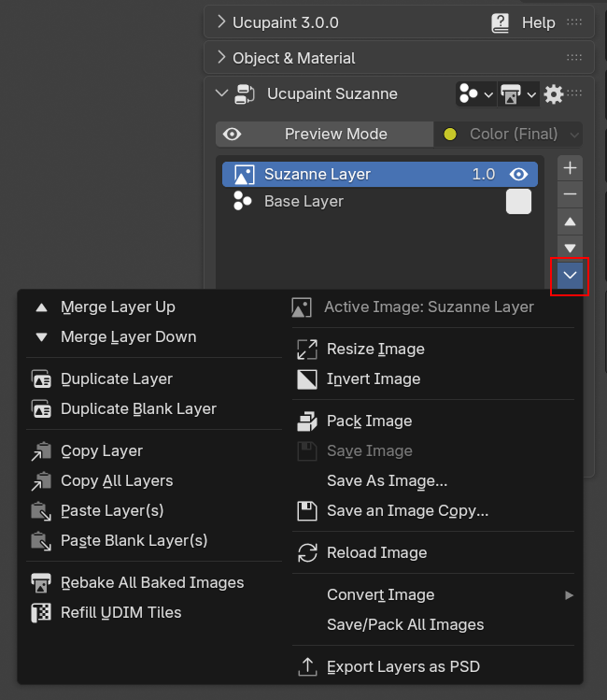Image resolution: width=607 pixels, height=700 pixels.
Task: Toggle Preview Mode button
Action: click(325, 134)
